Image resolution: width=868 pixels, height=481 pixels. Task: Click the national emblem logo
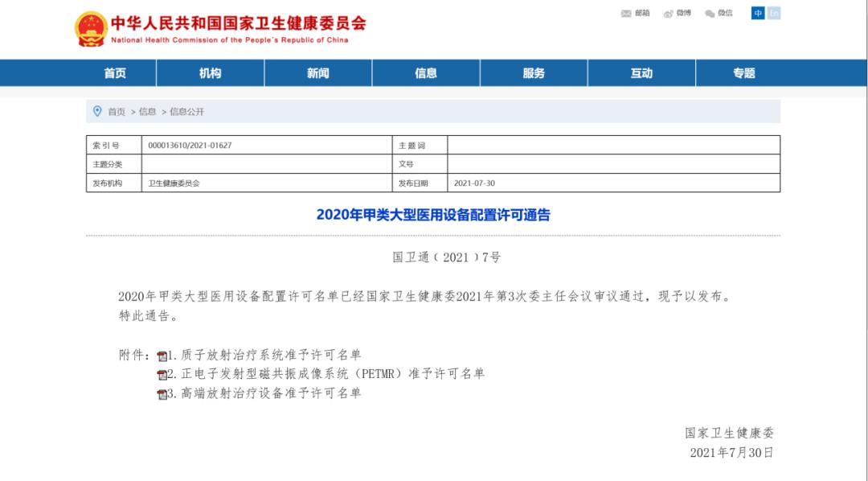[91, 27]
